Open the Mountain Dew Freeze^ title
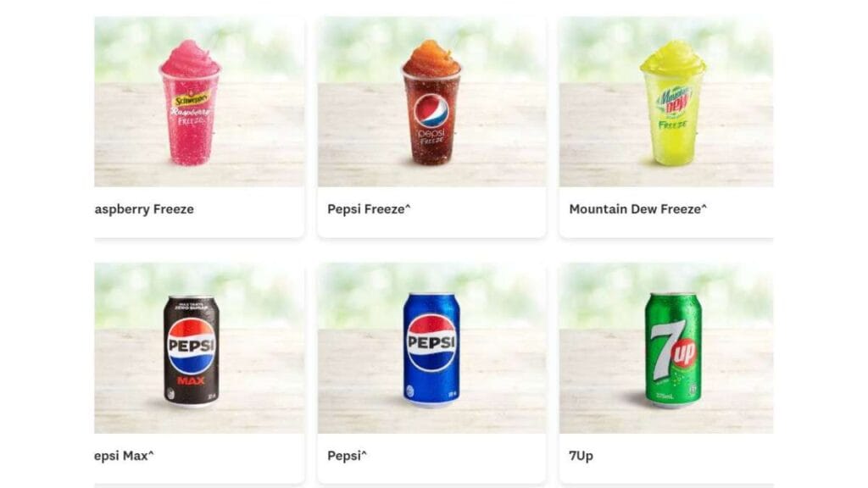Screen dimensions: 868x488 (x=637, y=209)
